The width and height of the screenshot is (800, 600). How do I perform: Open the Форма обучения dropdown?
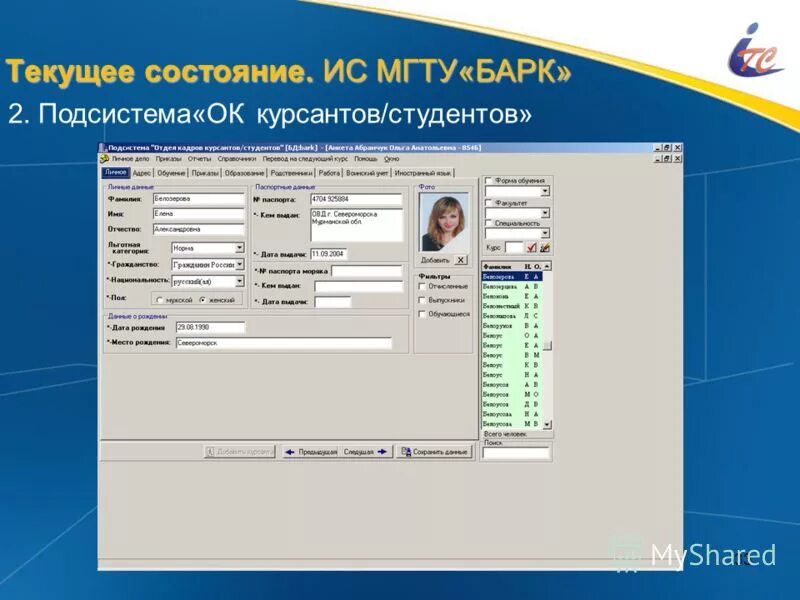click(545, 191)
